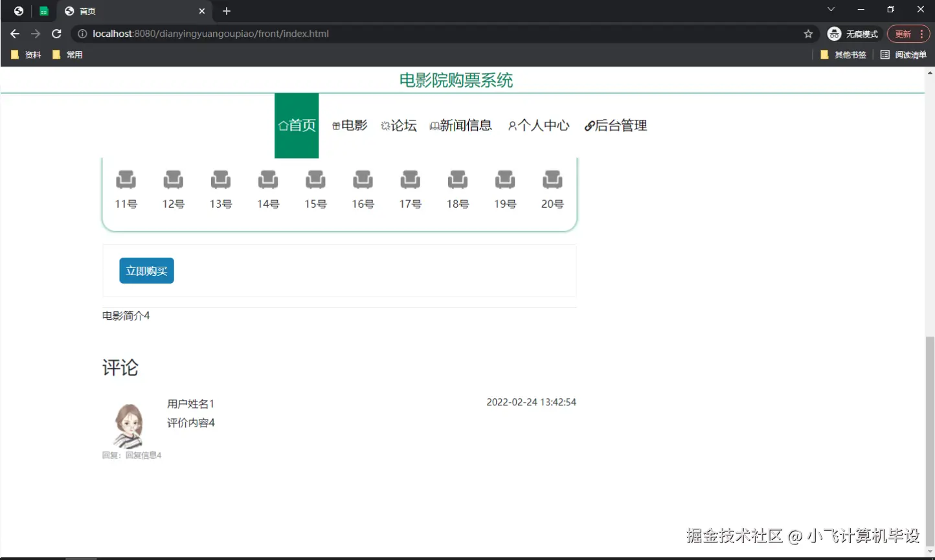Click the incognito mode icon in the toolbar
The image size is (935, 560).
834,34
